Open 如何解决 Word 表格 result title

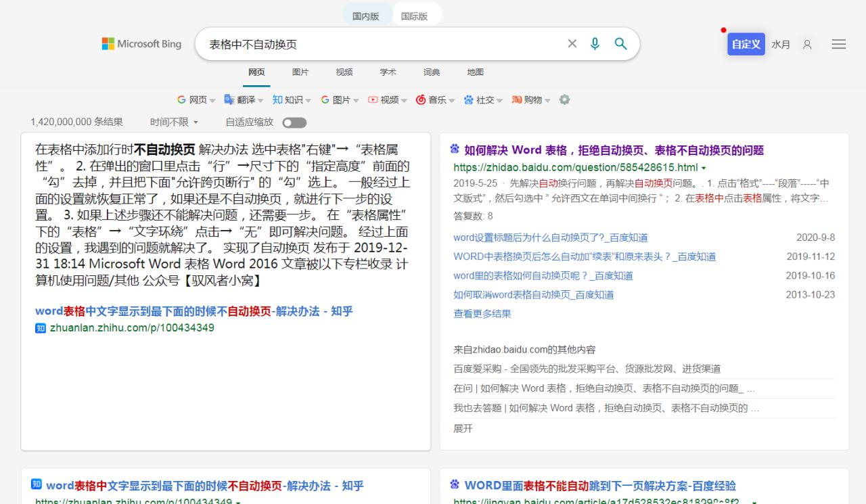pyautogui.click(x=614, y=150)
